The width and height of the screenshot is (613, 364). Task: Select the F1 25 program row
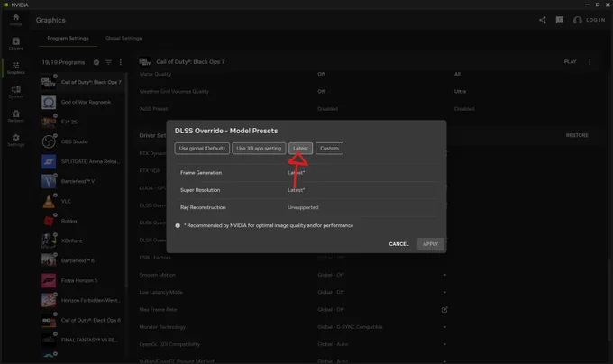click(x=82, y=122)
